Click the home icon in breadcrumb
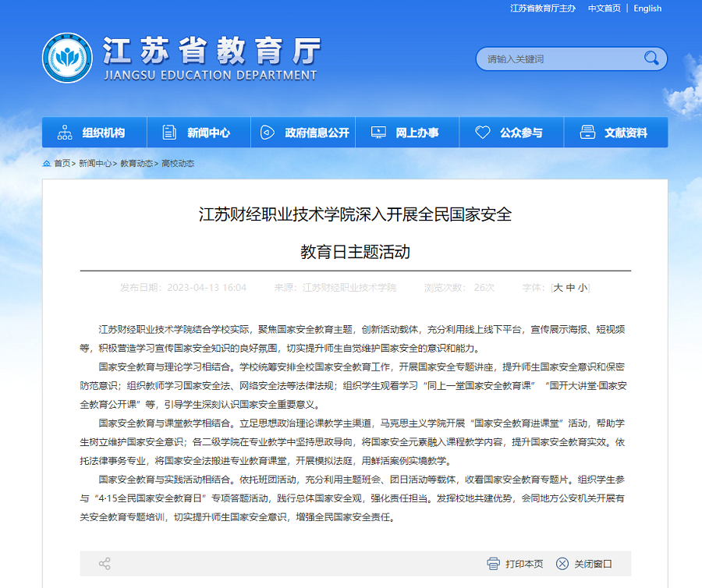The image size is (702, 588). (x=47, y=163)
